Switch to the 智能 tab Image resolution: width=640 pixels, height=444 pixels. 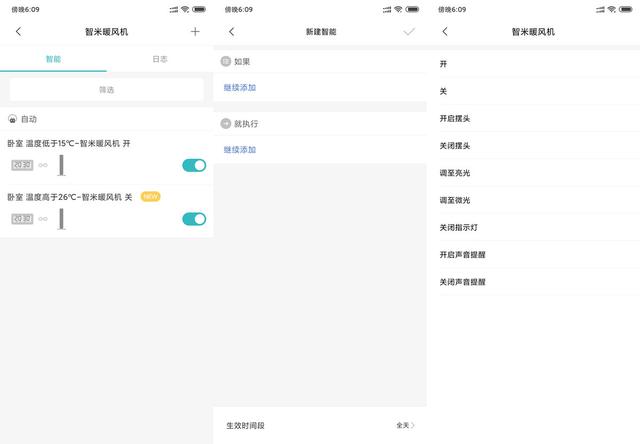(x=53, y=59)
